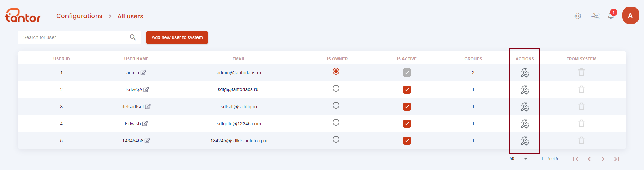Click the search magnifier icon

[x=133, y=37]
